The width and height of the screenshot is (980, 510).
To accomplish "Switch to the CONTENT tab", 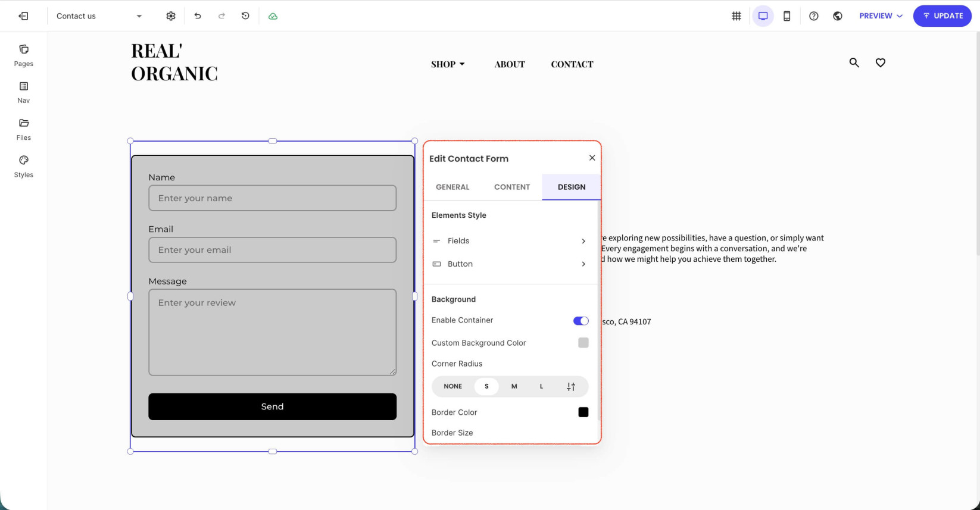I will pos(512,187).
